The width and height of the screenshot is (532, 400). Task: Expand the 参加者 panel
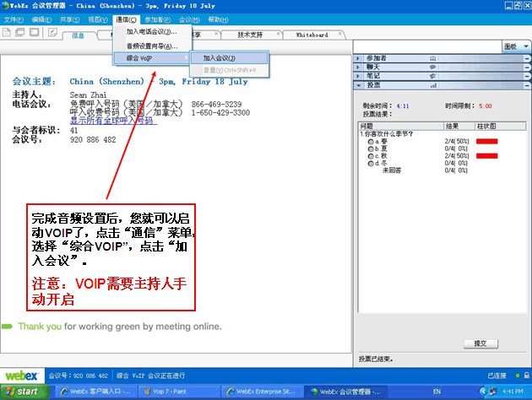click(x=358, y=58)
